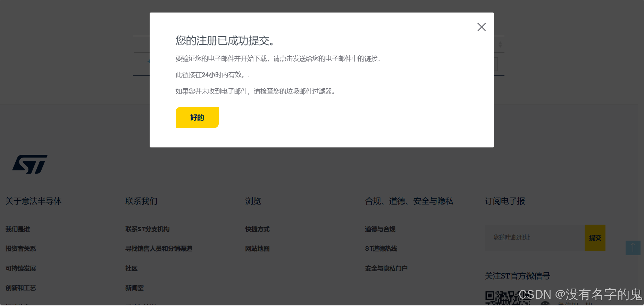The height and width of the screenshot is (306, 644).
Task: Open the 可持续发展 link
Action: 21,268
